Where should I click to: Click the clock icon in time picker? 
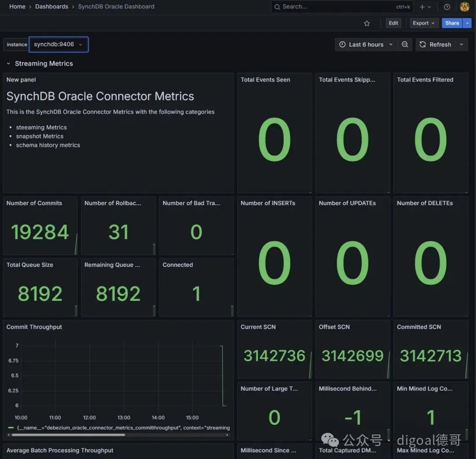tap(342, 44)
